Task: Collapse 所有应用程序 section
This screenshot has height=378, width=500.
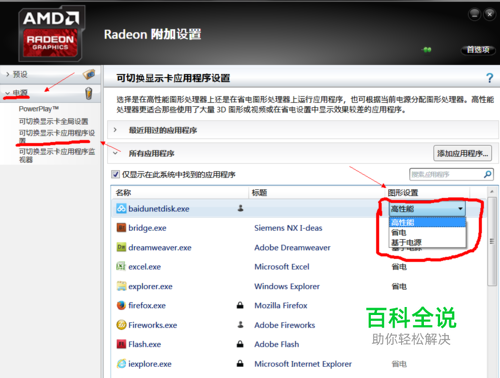Action: pyautogui.click(x=115, y=153)
